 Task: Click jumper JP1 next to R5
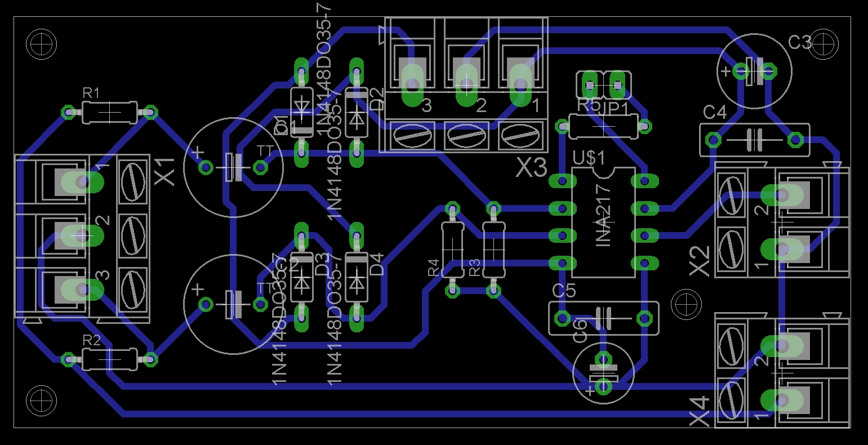tap(604, 84)
